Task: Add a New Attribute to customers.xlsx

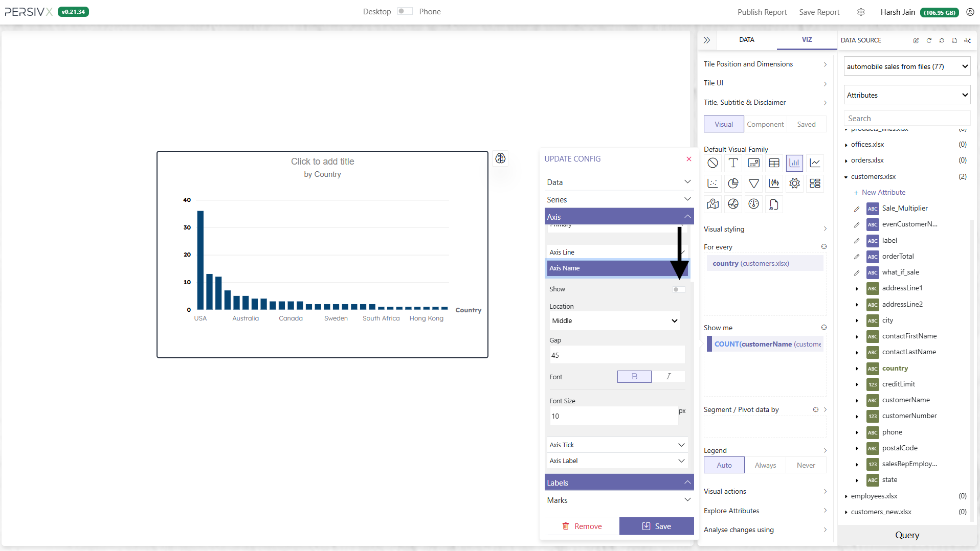Action: pos(879,193)
